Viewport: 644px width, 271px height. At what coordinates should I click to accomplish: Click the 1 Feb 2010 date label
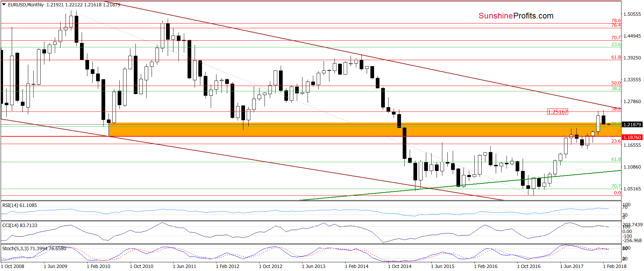click(x=98, y=266)
